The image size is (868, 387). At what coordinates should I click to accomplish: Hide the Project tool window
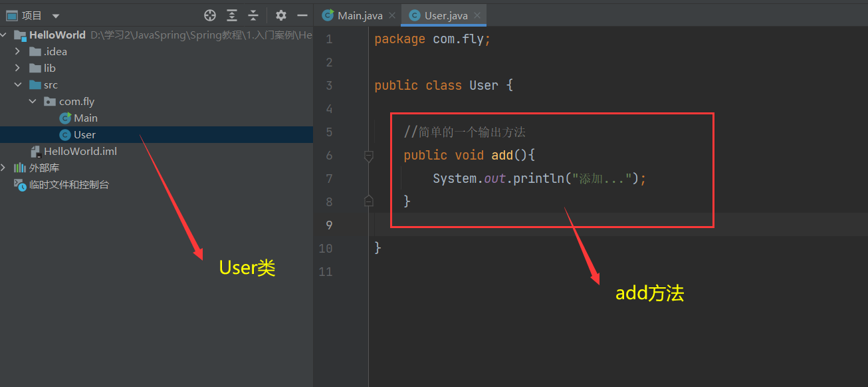302,15
